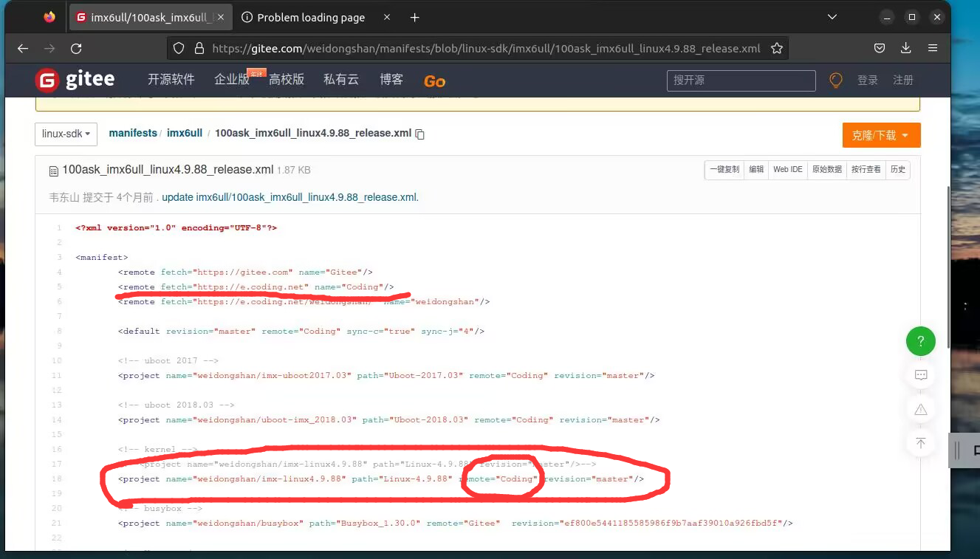Save page to Pocket

pyautogui.click(x=880, y=49)
